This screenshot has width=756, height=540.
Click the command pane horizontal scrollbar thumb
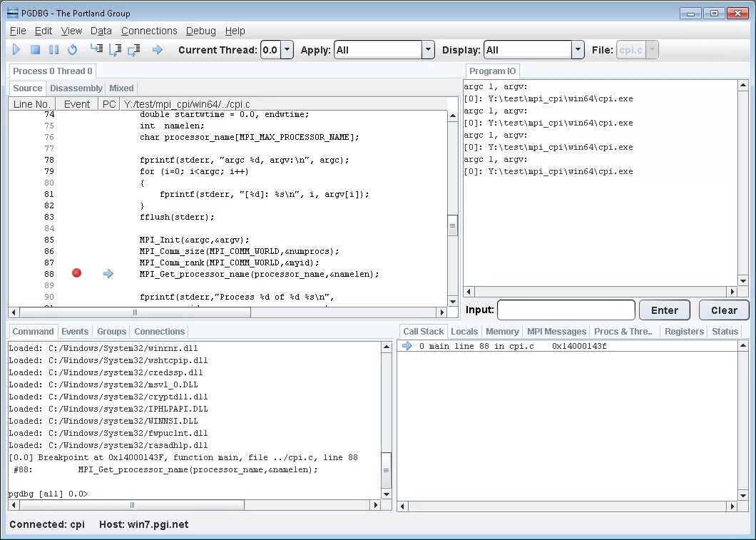132,505
